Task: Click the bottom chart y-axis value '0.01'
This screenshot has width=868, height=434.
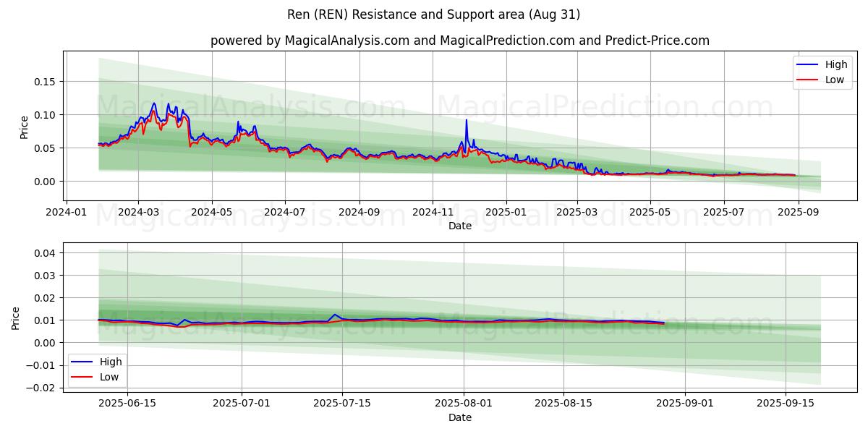Action: click(46, 320)
